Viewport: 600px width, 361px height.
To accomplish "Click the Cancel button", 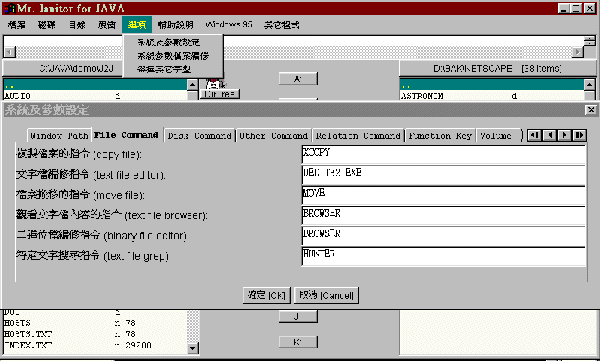I will click(326, 295).
